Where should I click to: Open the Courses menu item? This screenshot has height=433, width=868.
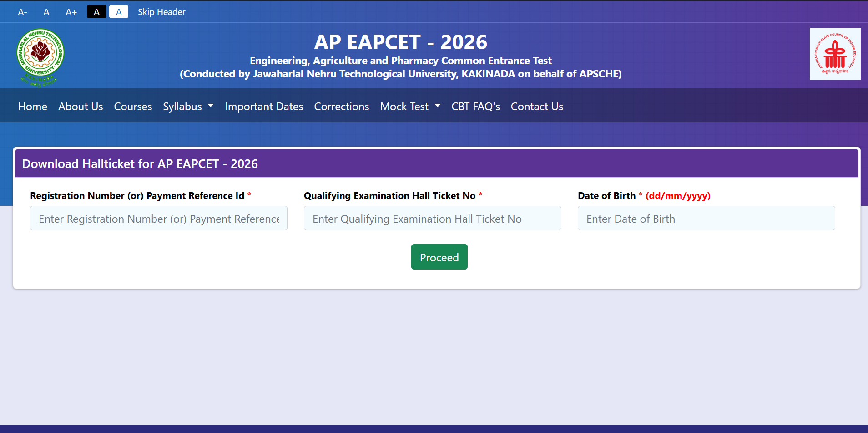(x=133, y=107)
